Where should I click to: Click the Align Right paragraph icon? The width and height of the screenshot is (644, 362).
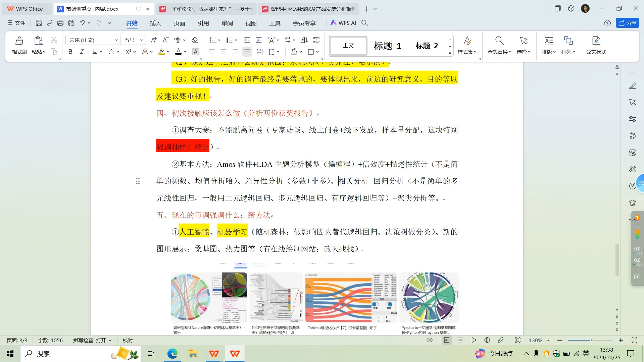click(235, 52)
